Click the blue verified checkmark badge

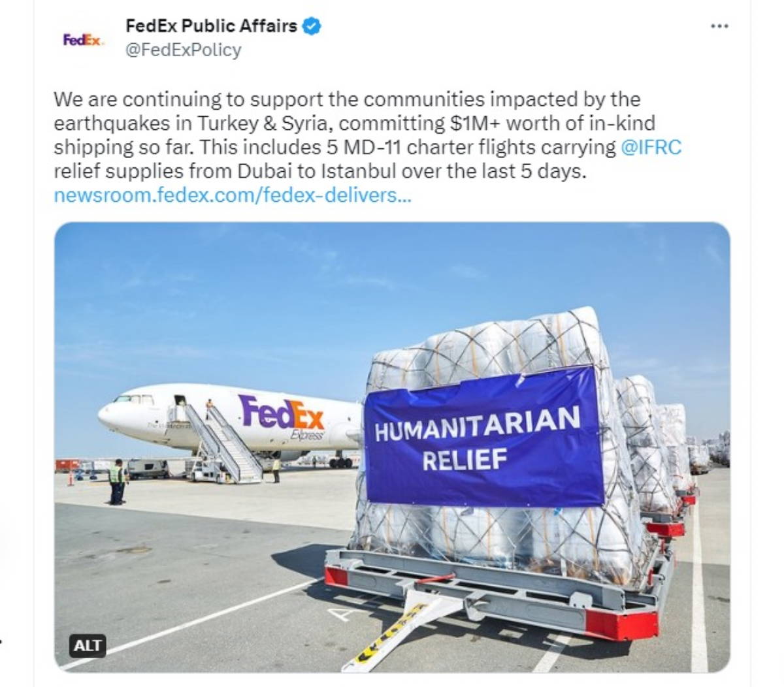pyautogui.click(x=312, y=26)
